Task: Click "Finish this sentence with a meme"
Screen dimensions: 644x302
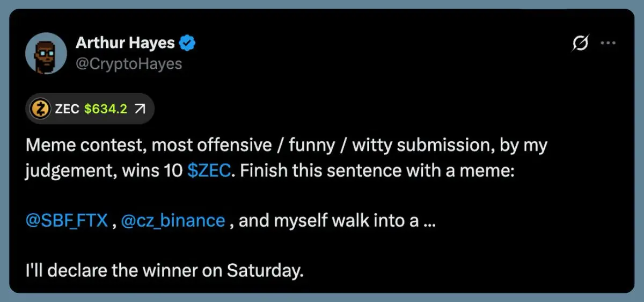Action: tap(374, 170)
